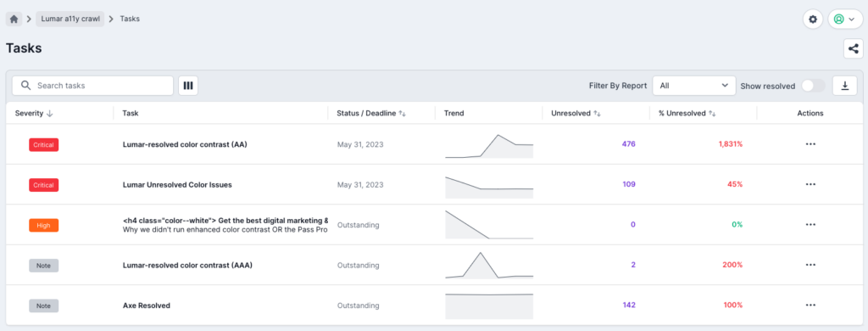
Task: Open the Axe Resolved task
Action: 146,306
